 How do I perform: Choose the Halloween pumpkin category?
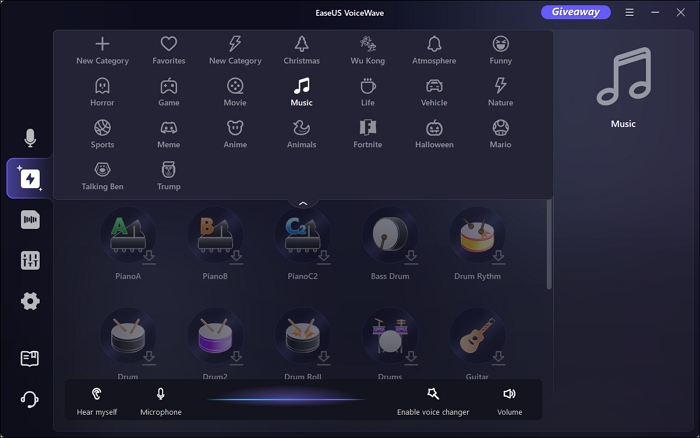pyautogui.click(x=434, y=133)
